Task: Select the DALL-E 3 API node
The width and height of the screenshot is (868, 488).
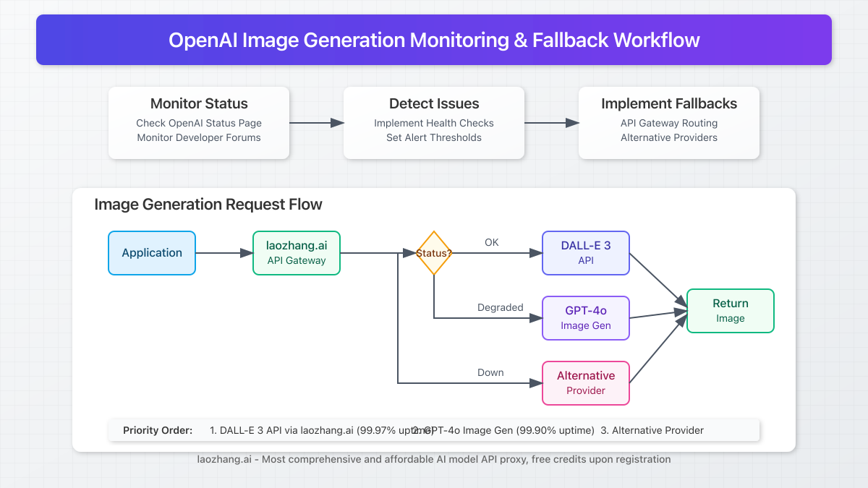Action: (x=586, y=253)
